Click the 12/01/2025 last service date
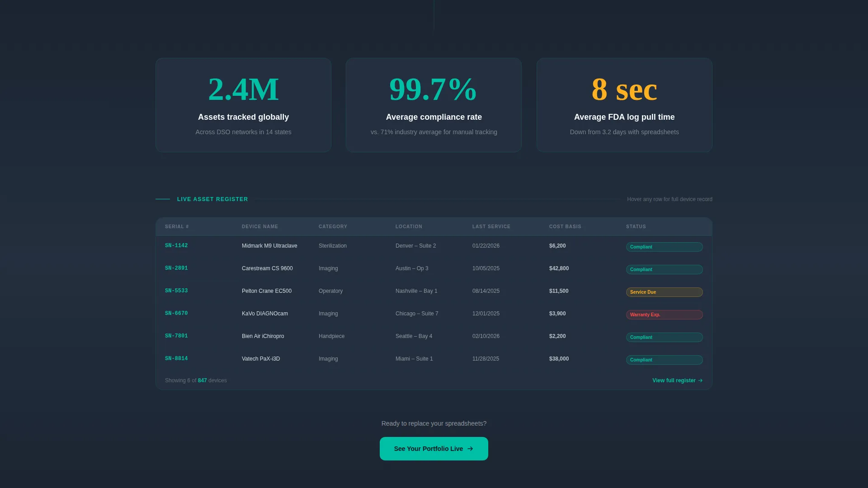 click(486, 314)
